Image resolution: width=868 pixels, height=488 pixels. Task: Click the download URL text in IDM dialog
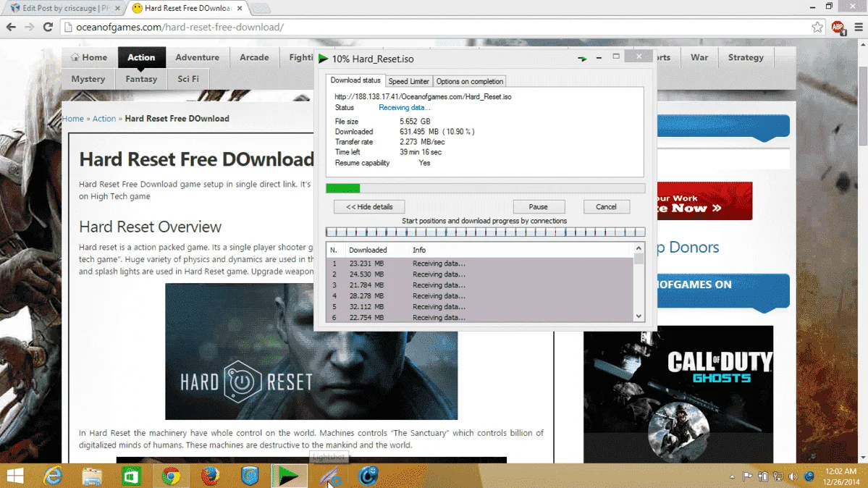423,96
